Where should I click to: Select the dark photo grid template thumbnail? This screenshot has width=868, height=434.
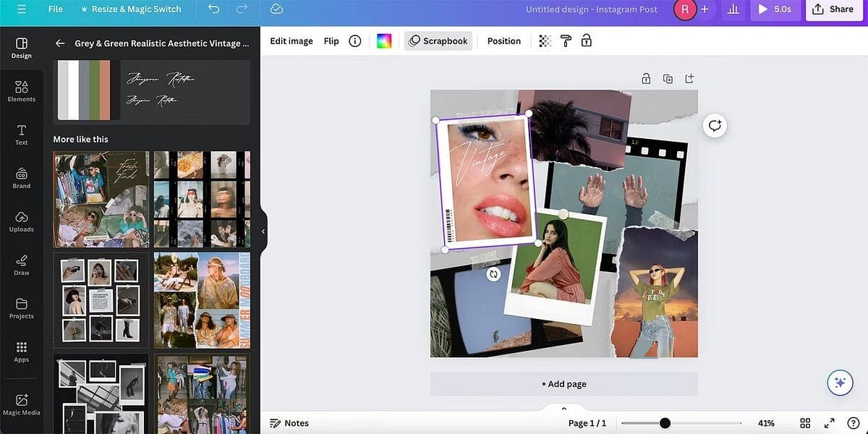coord(202,200)
